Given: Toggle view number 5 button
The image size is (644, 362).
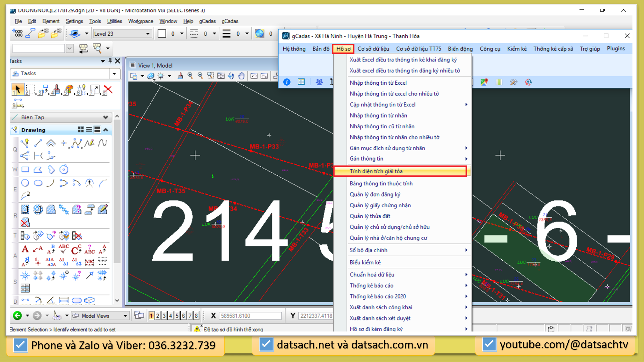Looking at the screenshot, I should pos(177,316).
